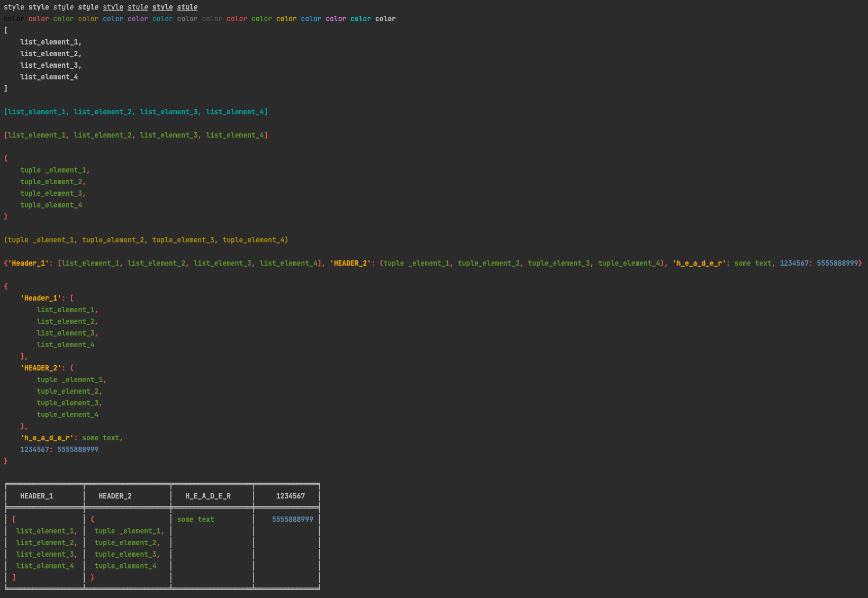Click the white bold 'color' word
The height and width of the screenshot is (598, 868).
385,19
